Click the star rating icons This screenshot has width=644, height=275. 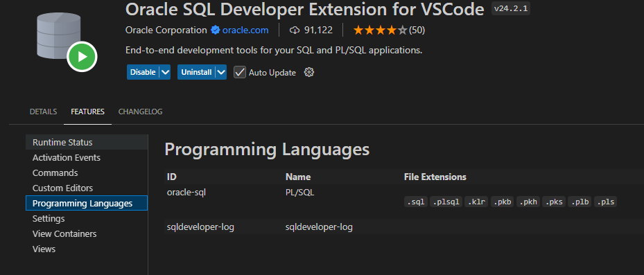(x=380, y=30)
